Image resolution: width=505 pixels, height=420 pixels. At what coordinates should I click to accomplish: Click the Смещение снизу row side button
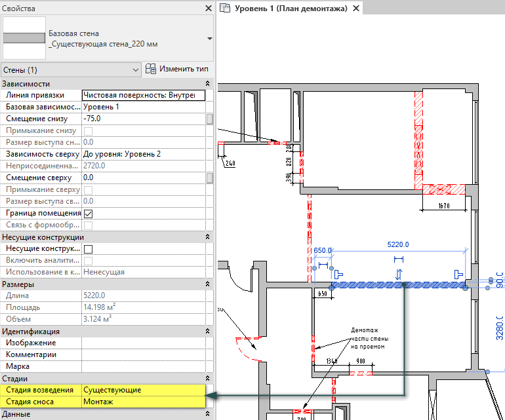click(210, 119)
